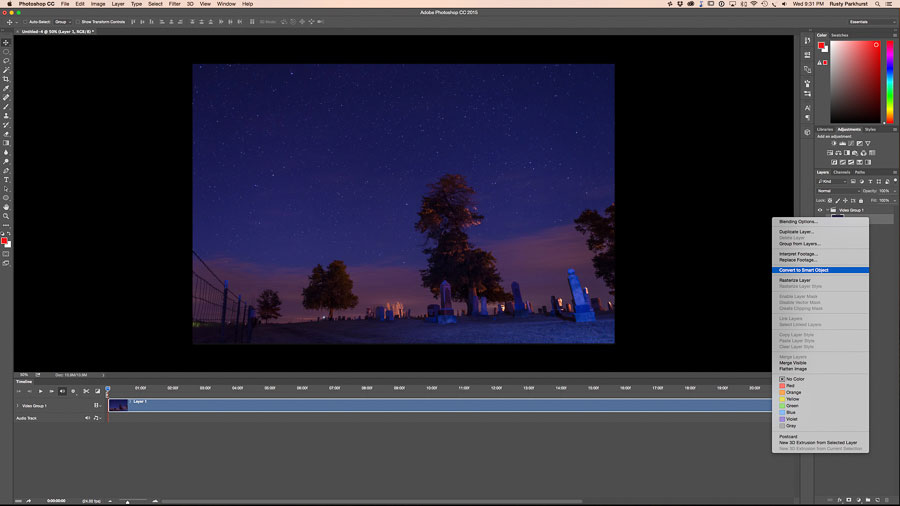Click the scissors split-at-playhead icon
This screenshot has width=900, height=506.
pyautogui.click(x=86, y=391)
